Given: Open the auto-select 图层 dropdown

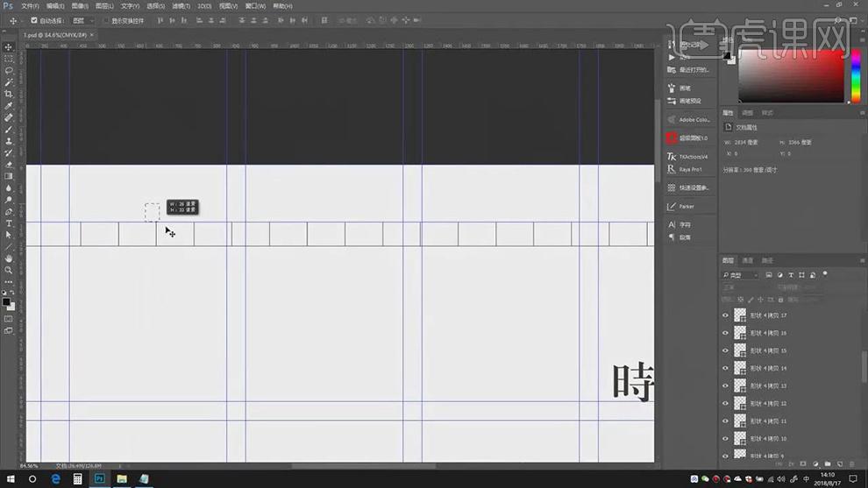Looking at the screenshot, I should [83, 20].
